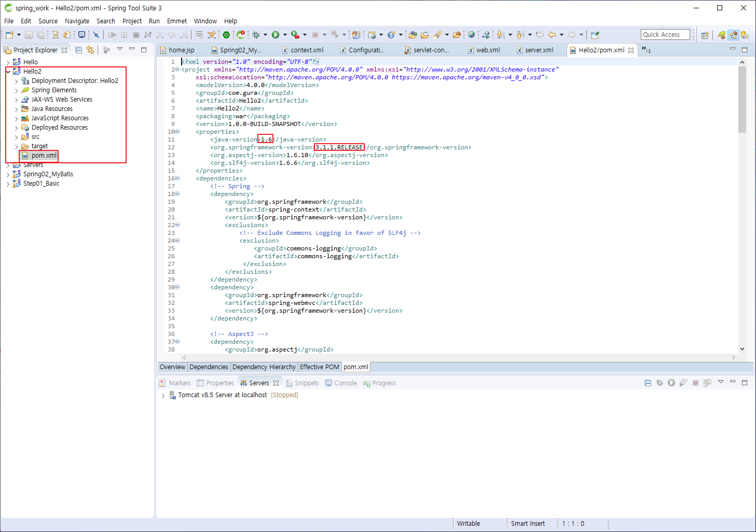Click the Relaunch Spring app icon with red badge

[x=241, y=35]
